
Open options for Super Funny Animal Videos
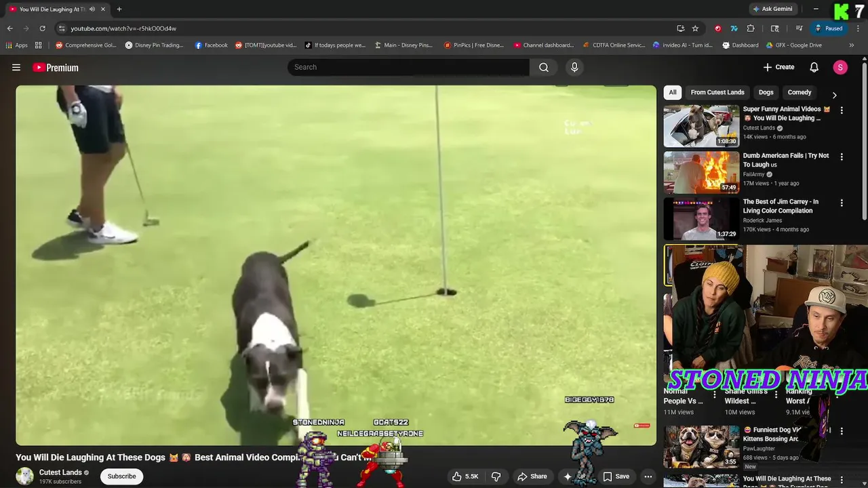pyautogui.click(x=842, y=110)
